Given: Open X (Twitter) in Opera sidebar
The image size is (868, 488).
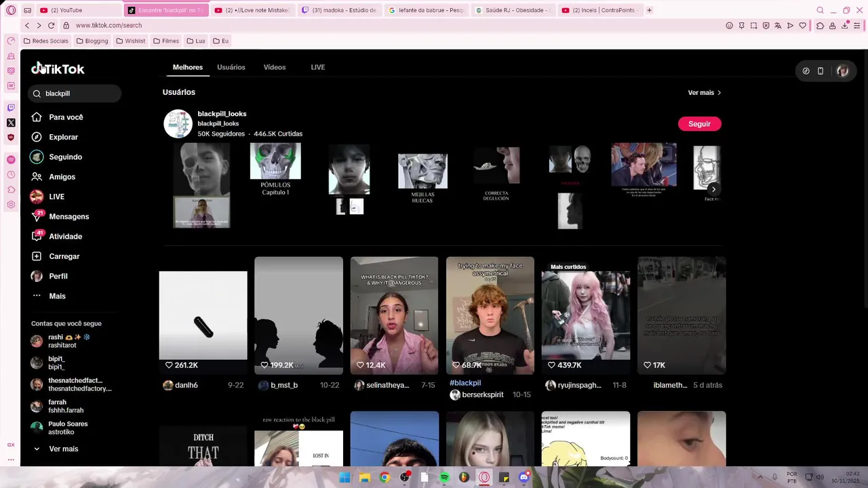Looking at the screenshot, I should [11, 123].
